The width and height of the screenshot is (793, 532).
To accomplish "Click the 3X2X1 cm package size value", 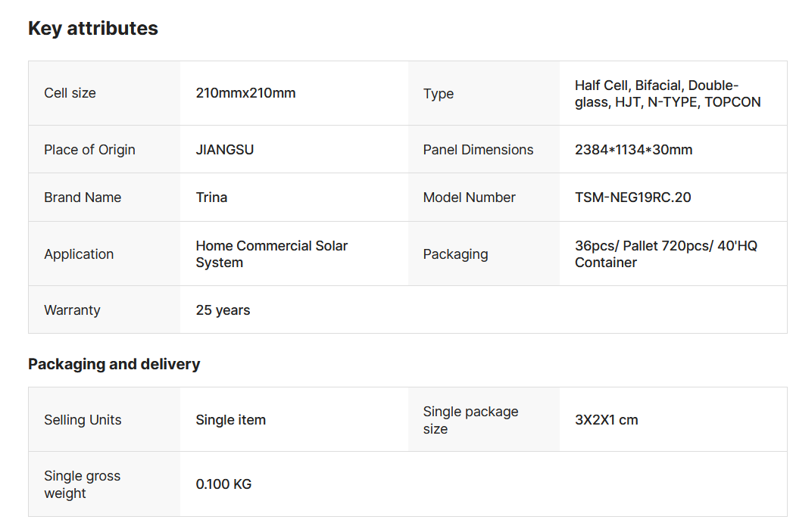I will [606, 420].
